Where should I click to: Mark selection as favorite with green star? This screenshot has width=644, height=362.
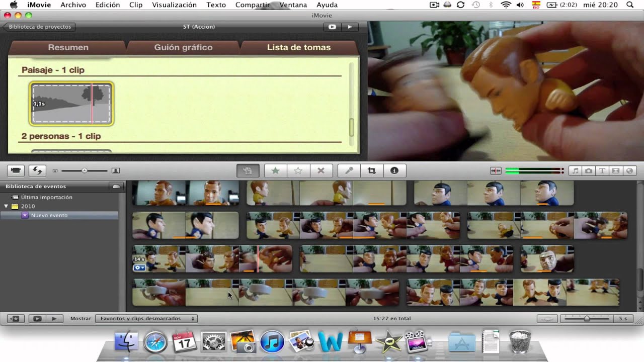(275, 171)
